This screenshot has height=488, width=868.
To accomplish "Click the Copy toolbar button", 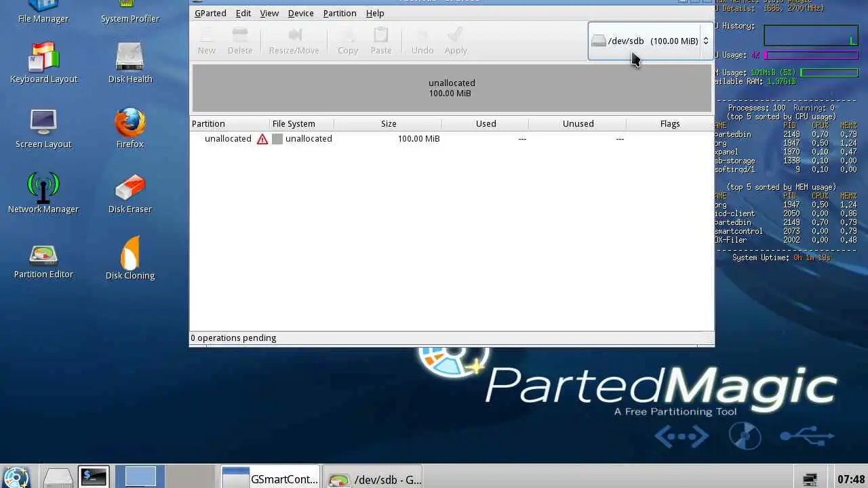I will 348,41.
